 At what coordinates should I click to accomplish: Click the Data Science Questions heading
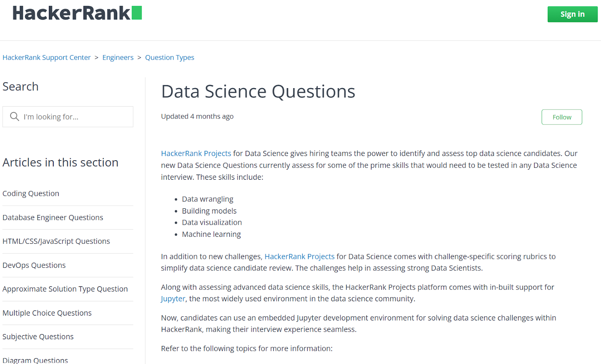(x=258, y=92)
